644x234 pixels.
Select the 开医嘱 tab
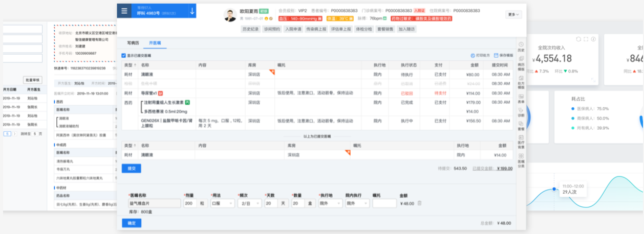154,43
